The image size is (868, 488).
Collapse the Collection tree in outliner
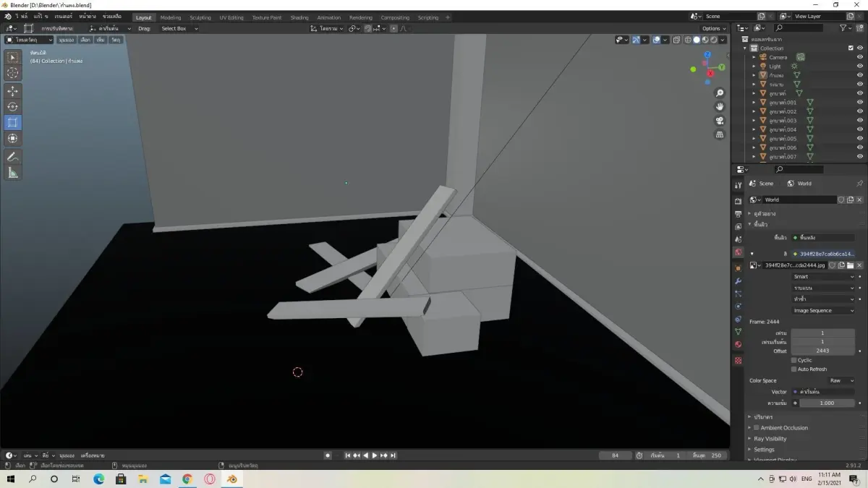(745, 48)
